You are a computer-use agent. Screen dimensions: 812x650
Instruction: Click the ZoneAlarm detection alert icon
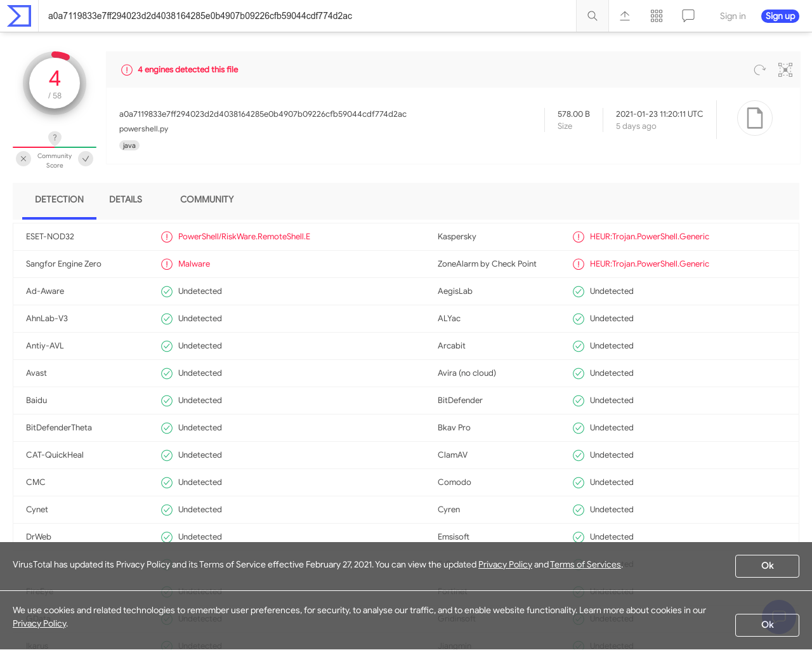tap(579, 264)
